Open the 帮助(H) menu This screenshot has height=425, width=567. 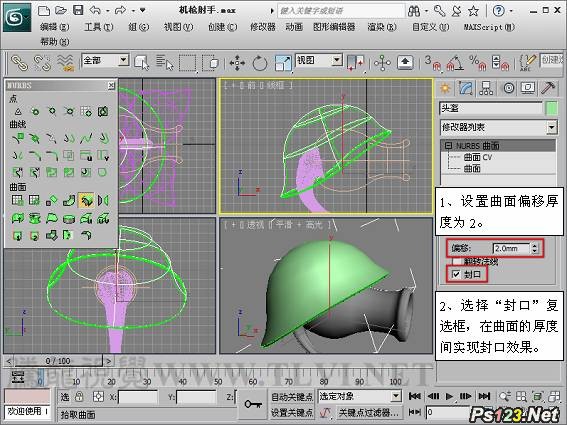[x=55, y=42]
